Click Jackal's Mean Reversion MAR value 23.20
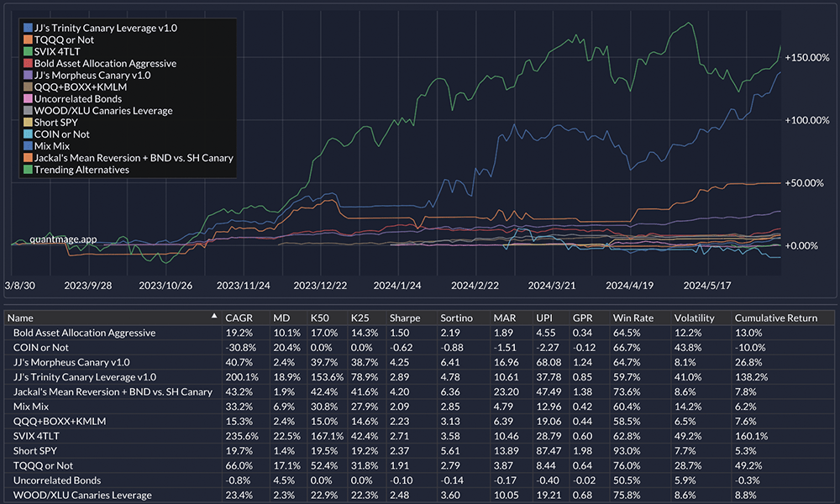This screenshot has height=504, width=840. coord(506,391)
